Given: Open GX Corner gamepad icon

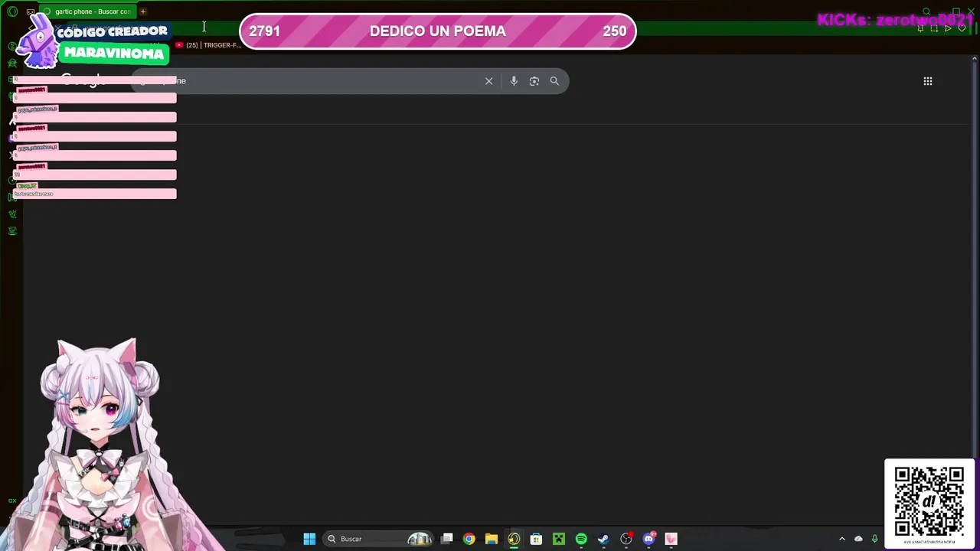Looking at the screenshot, I should 30,11.
